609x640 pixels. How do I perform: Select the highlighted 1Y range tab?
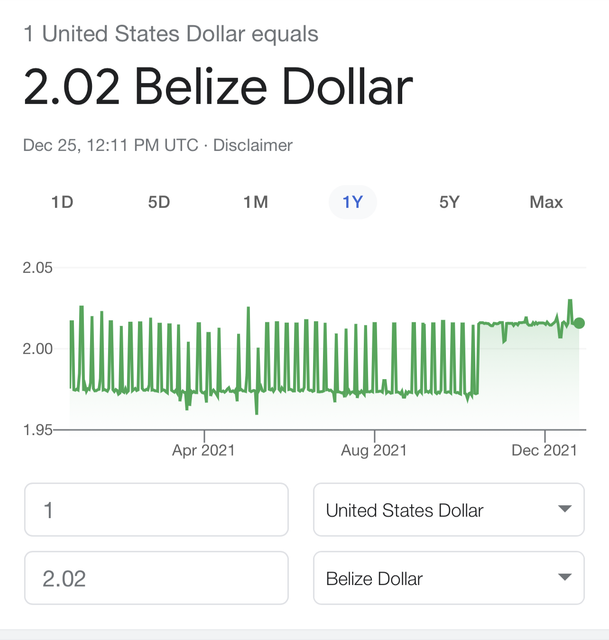click(352, 202)
